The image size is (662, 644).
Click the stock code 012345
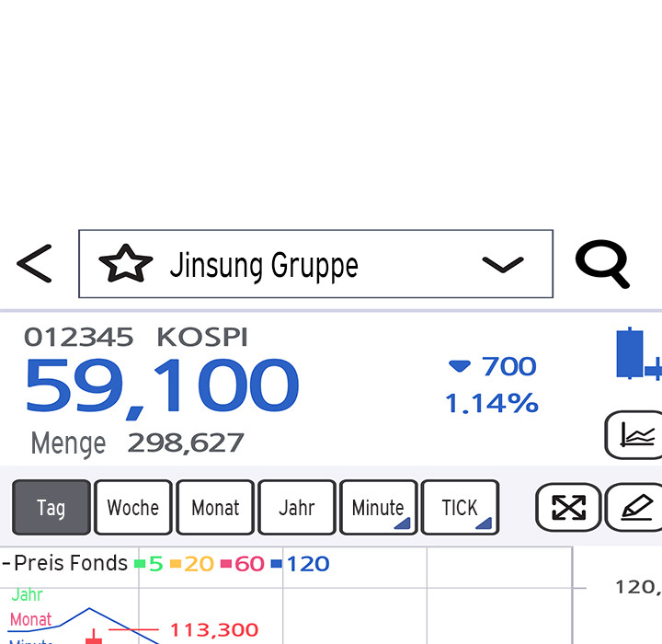point(78,338)
